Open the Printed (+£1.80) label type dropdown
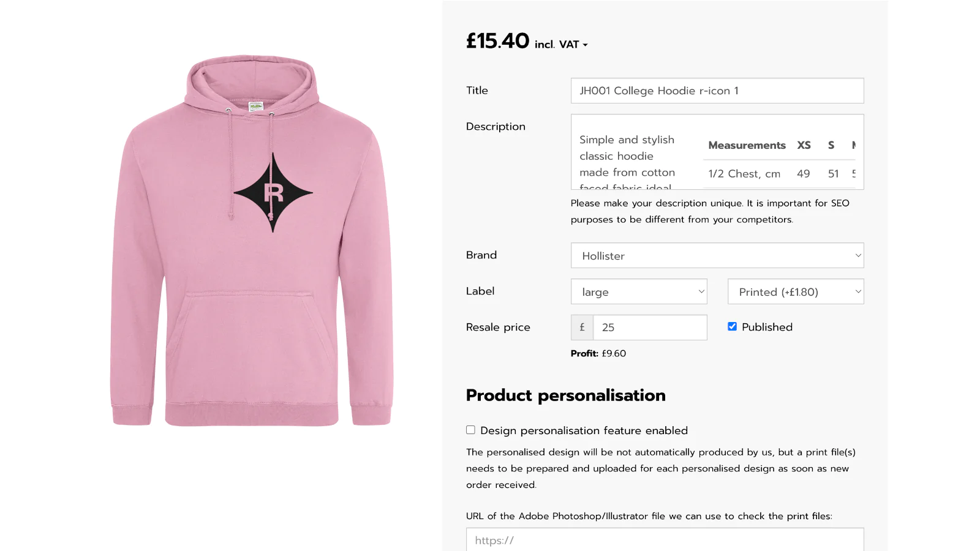The height and width of the screenshot is (551, 980). [795, 291]
